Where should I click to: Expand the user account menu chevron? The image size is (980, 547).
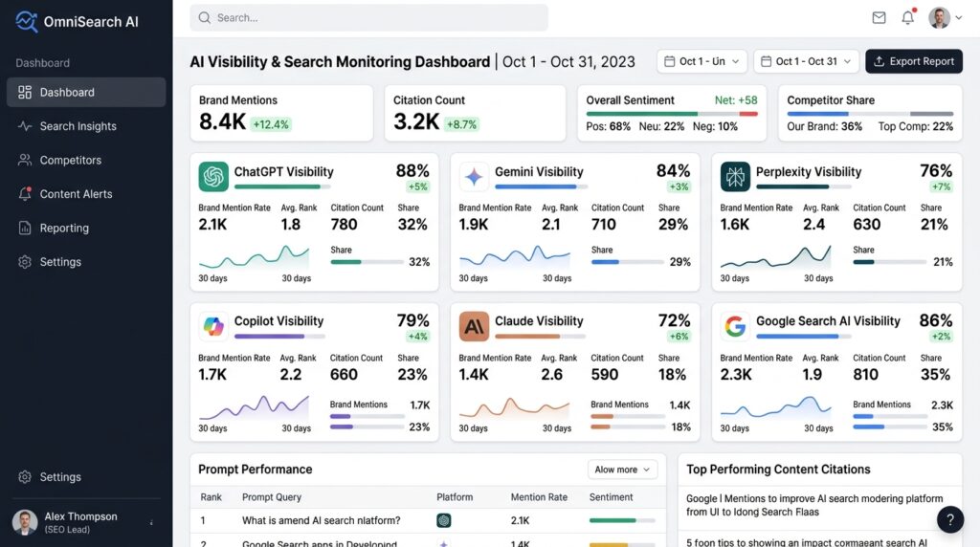[x=958, y=17]
